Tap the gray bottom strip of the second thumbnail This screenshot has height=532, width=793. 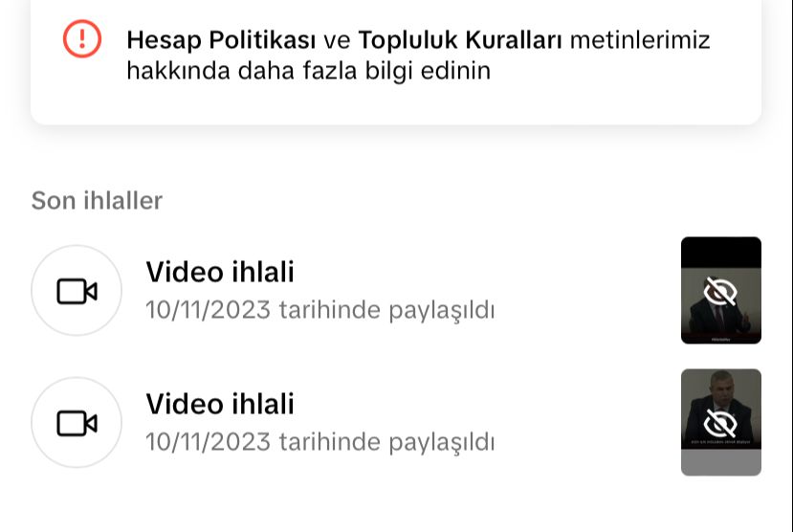point(721,462)
